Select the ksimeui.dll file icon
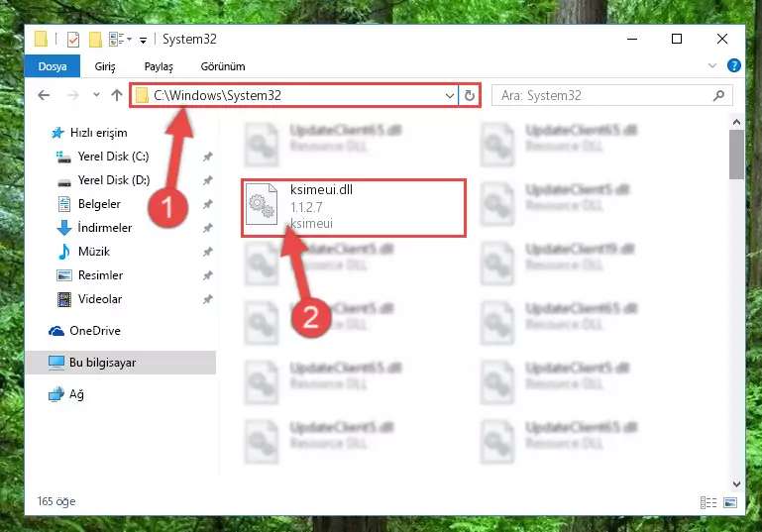The height and width of the screenshot is (532, 762). tap(262, 204)
